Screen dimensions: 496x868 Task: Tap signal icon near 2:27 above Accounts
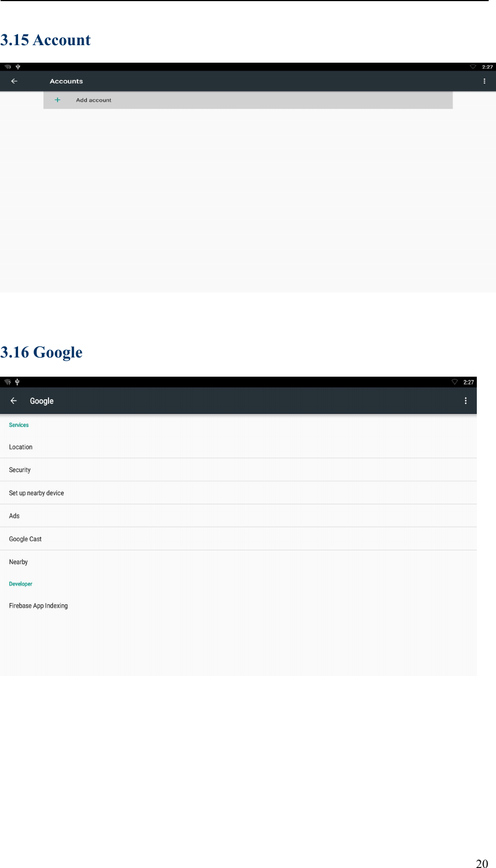pos(473,67)
